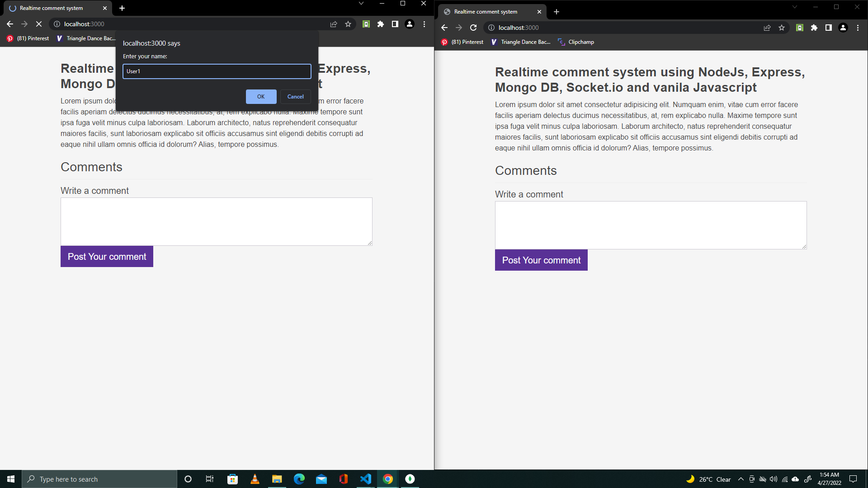Click the back navigation arrow
Screen dimensions: 868x488
coord(9,24)
